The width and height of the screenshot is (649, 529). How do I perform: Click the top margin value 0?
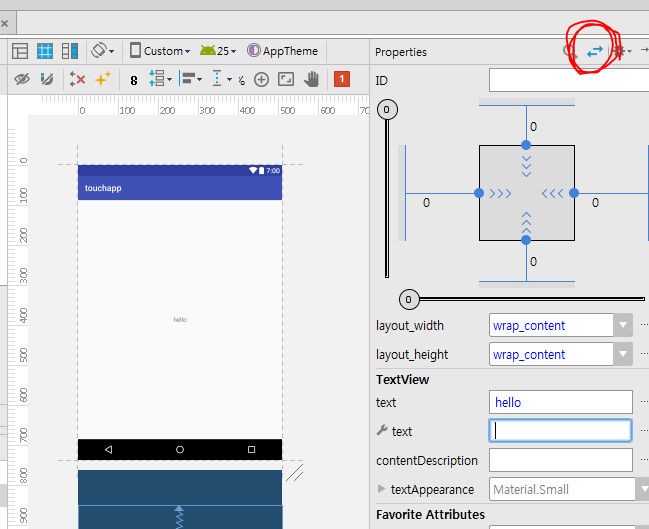tap(534, 127)
